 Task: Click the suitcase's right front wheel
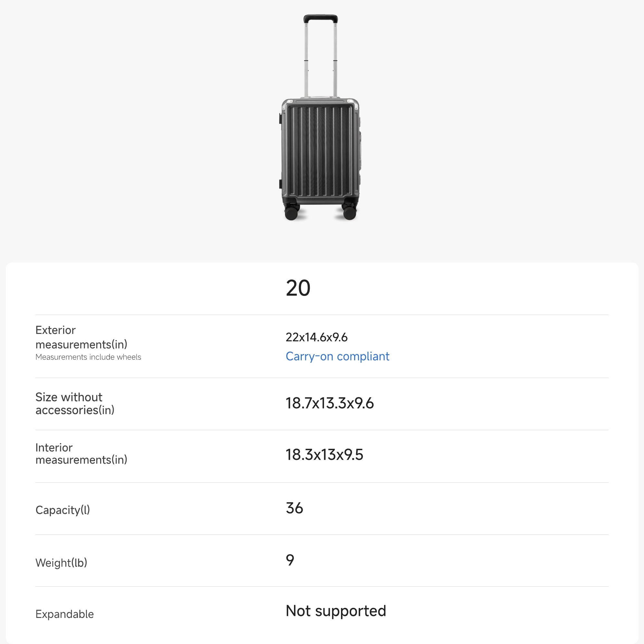click(x=349, y=213)
